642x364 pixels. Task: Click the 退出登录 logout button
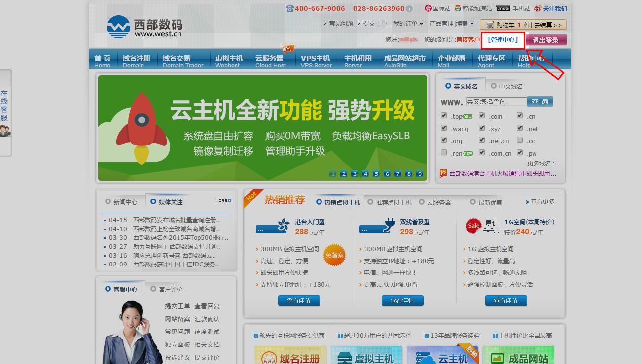point(546,40)
